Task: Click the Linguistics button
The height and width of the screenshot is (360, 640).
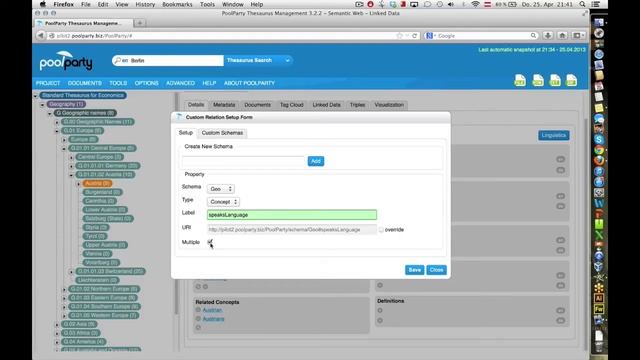Action: point(553,135)
